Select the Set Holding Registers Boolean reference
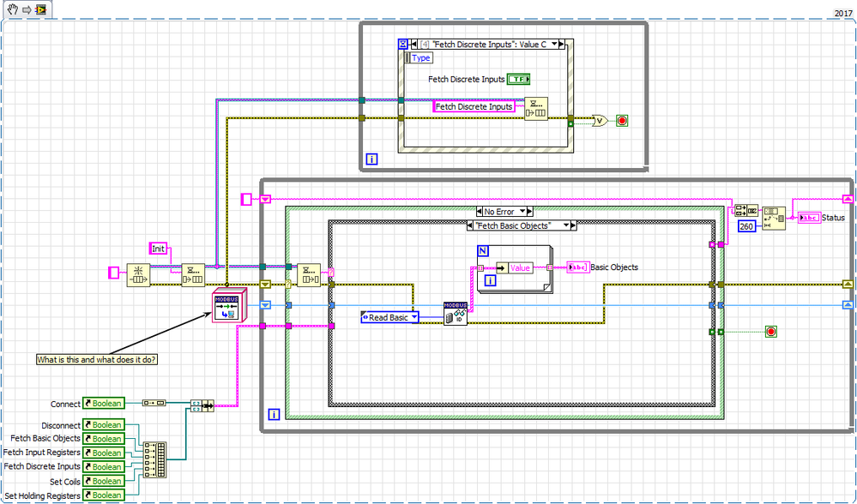This screenshot has width=857, height=504. point(104,495)
